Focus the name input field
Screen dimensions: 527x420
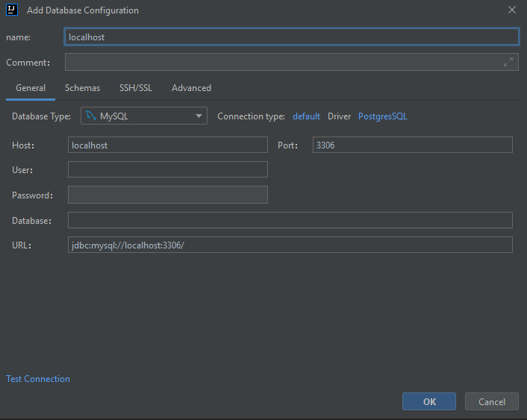292,37
